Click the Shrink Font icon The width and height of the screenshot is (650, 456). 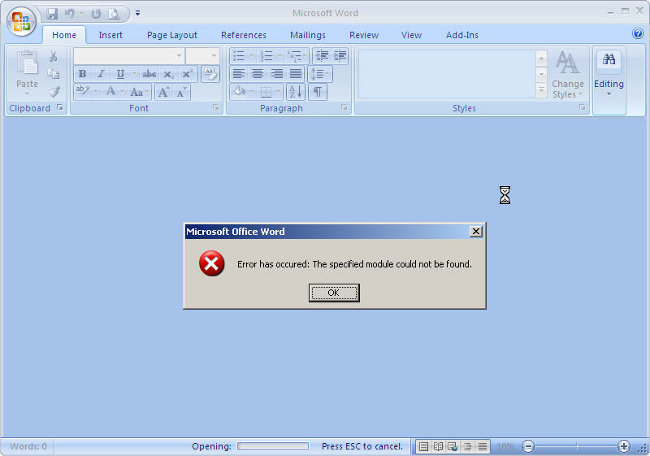coord(182,92)
